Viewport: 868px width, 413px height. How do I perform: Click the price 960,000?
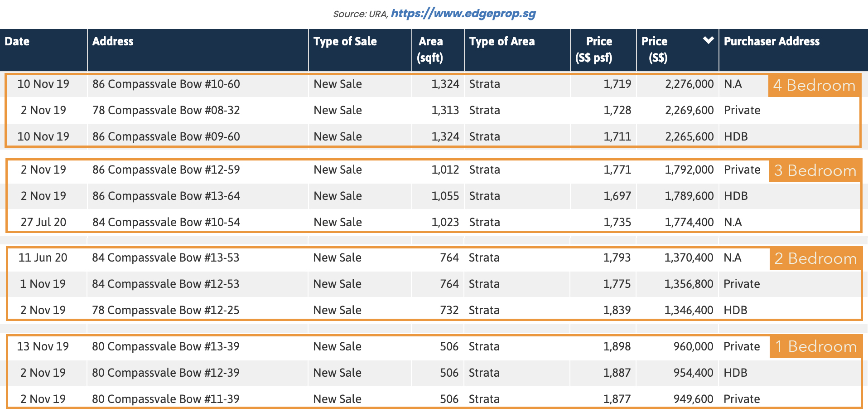click(x=693, y=346)
